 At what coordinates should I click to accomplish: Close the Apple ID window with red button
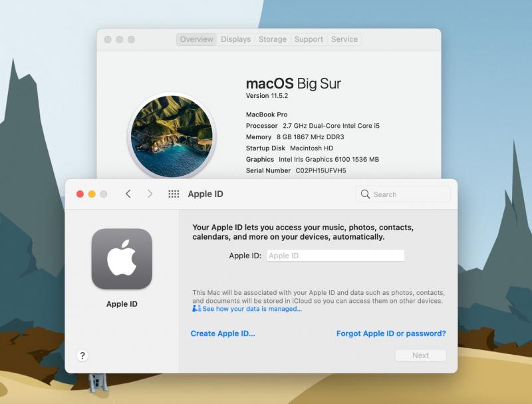[80, 194]
